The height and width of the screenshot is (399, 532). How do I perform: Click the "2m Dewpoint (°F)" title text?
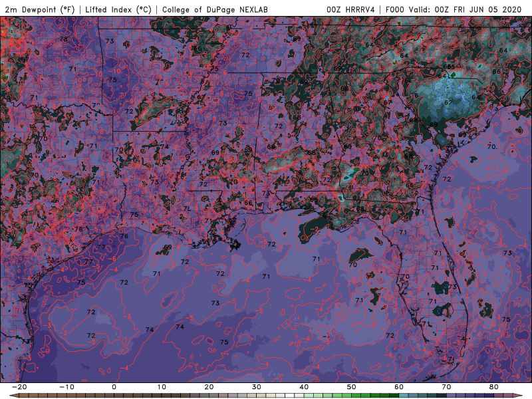point(40,9)
